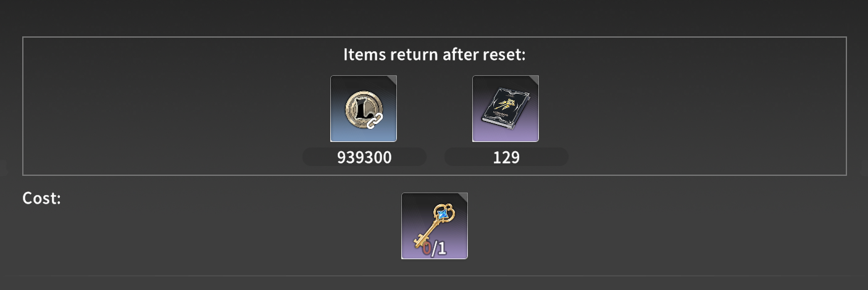Click the golden key cost icon
This screenshot has width=868, height=290.
(x=435, y=226)
